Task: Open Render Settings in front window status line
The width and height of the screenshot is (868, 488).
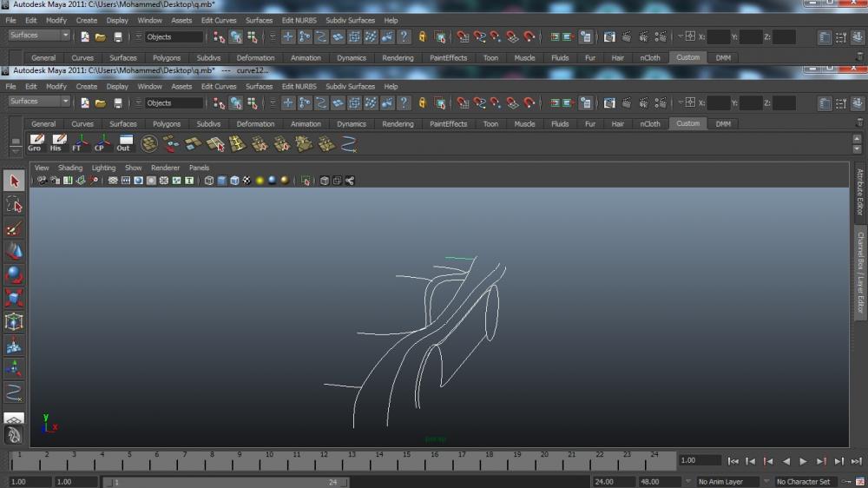Action: tap(661, 103)
